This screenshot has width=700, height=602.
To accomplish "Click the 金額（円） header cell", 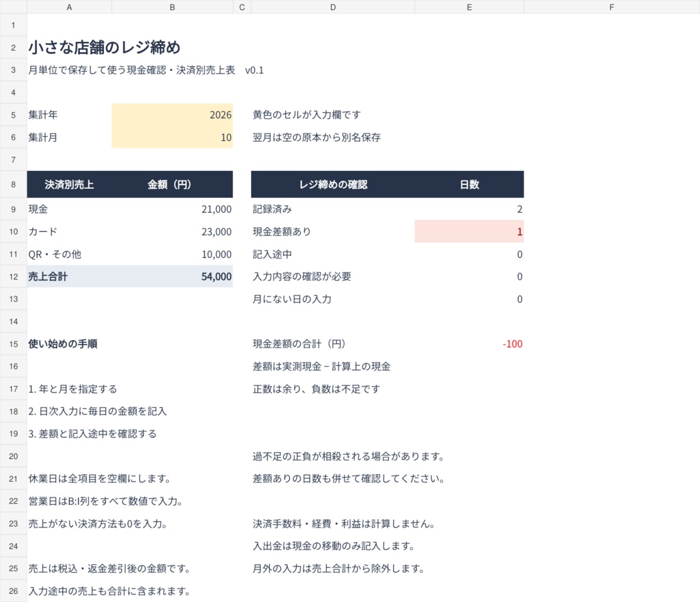I will click(172, 185).
